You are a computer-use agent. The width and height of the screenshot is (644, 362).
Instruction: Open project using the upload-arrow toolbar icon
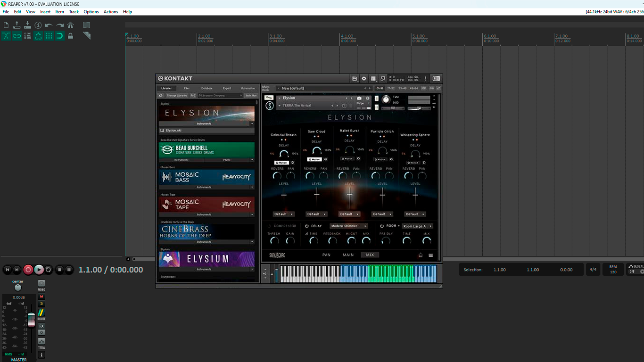coord(17,25)
